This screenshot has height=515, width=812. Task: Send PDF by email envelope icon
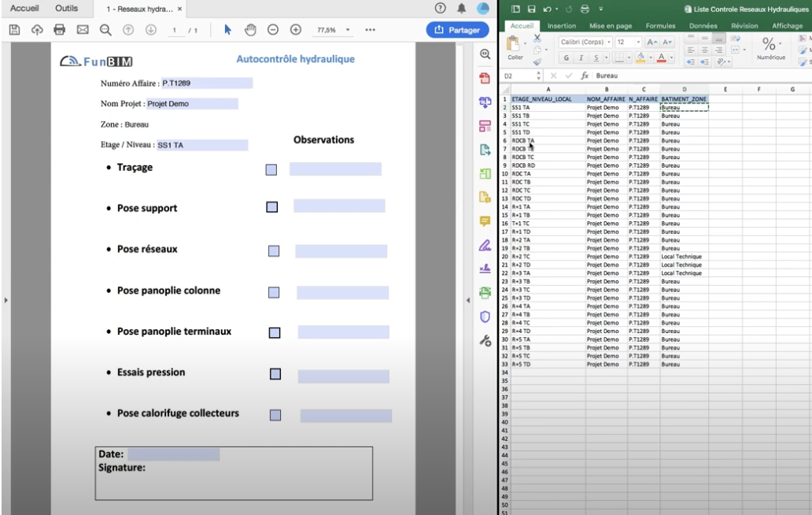point(82,30)
